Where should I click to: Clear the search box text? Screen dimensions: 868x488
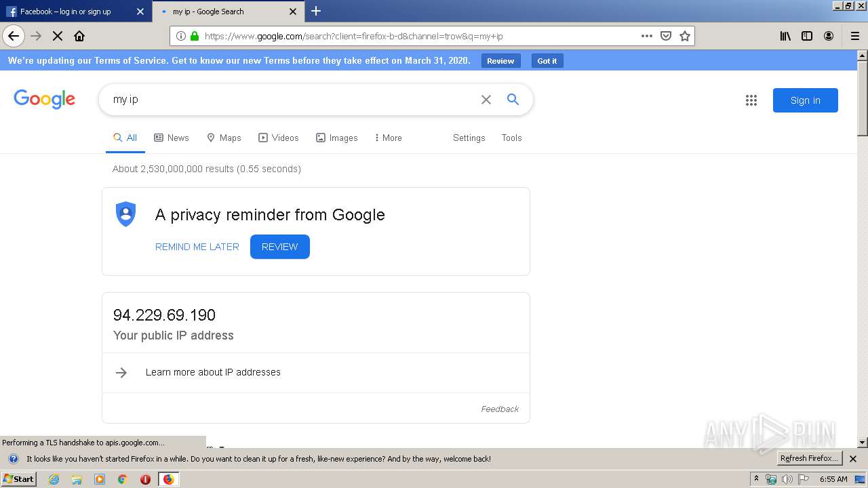pyautogui.click(x=486, y=100)
